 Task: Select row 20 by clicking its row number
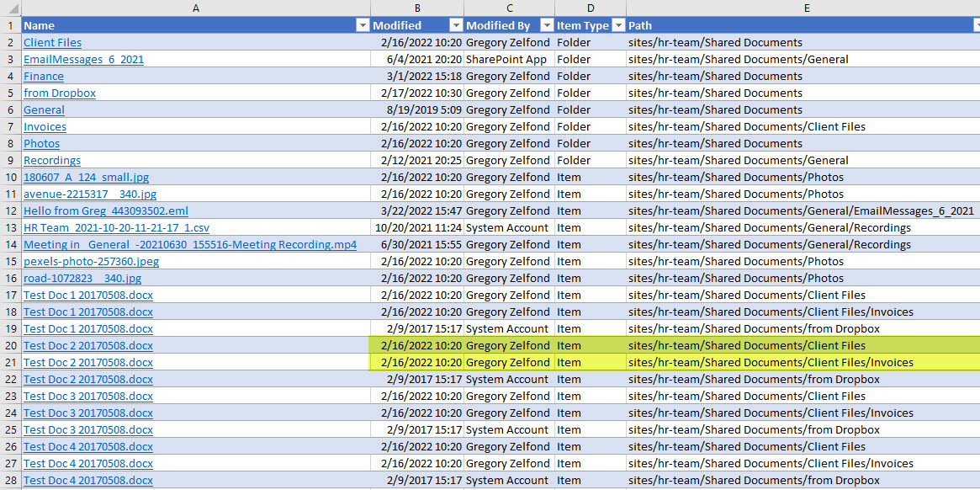pyautogui.click(x=8, y=345)
